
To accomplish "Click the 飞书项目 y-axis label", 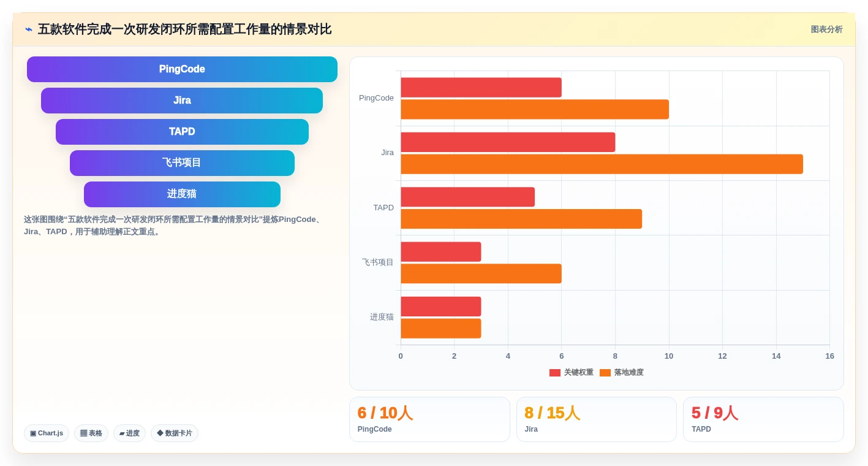I will click(378, 262).
